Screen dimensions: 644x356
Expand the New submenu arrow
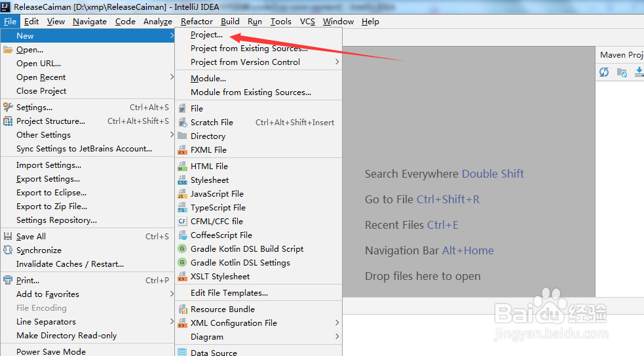coord(172,36)
